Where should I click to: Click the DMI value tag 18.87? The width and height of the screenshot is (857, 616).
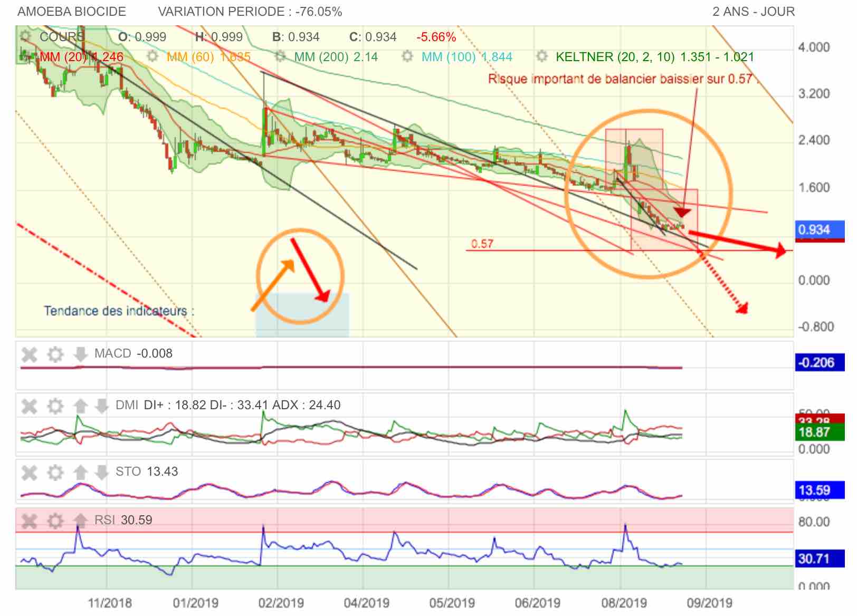pos(820,432)
